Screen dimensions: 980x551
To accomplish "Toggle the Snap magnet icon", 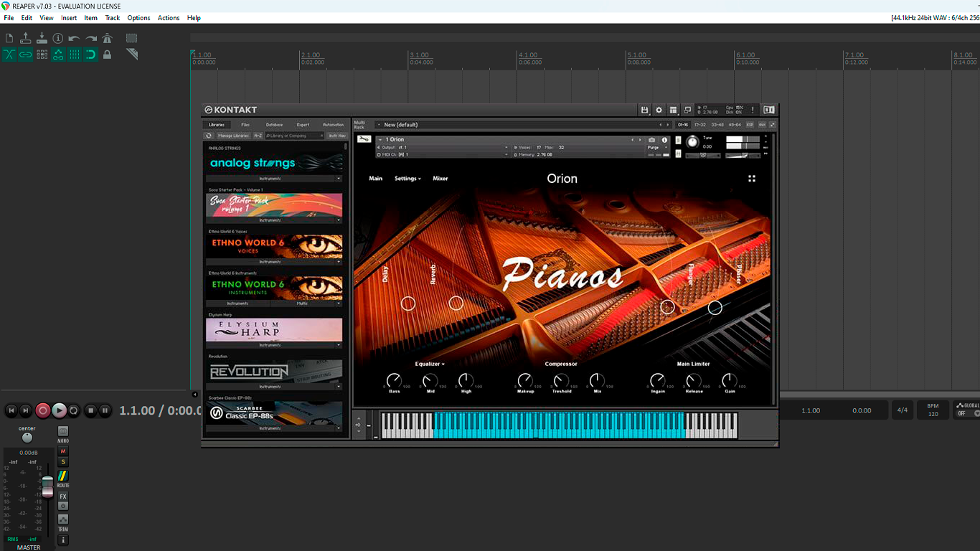I will (90, 55).
